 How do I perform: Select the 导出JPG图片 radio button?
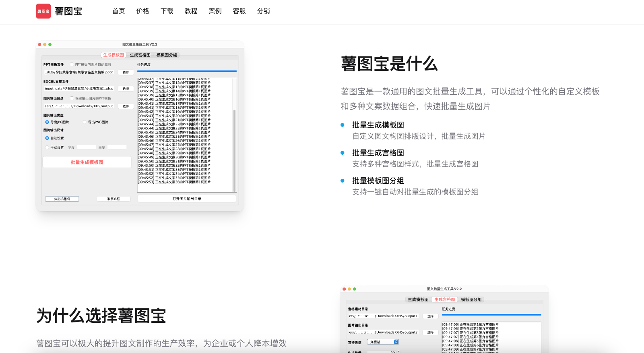(x=47, y=122)
